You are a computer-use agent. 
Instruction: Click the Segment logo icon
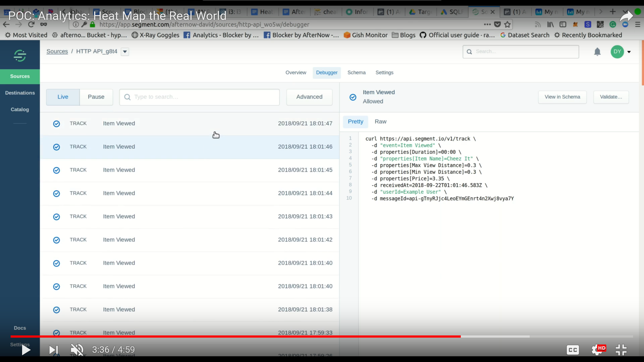pyautogui.click(x=20, y=56)
